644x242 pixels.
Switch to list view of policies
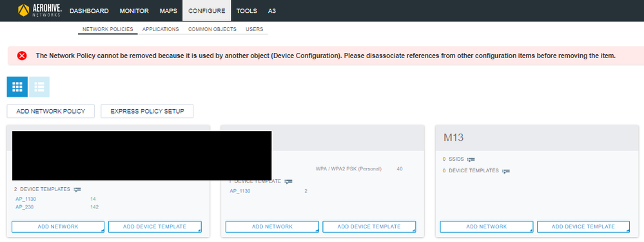tap(39, 86)
